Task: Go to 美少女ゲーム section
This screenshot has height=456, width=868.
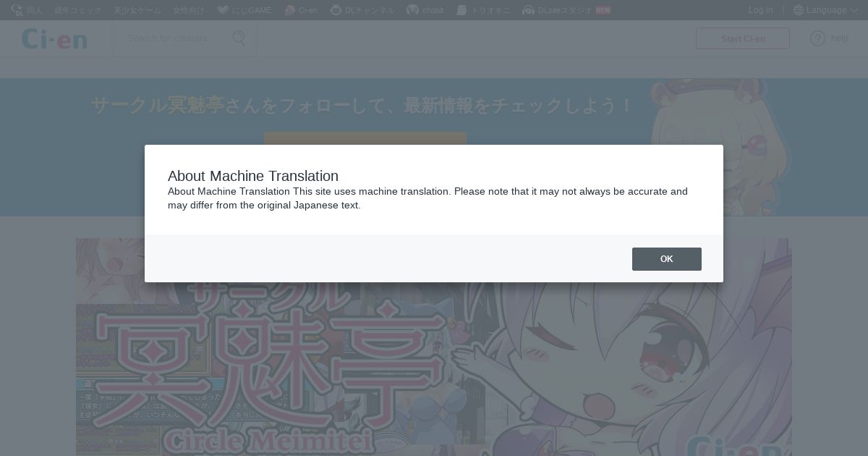Action: 137,10
